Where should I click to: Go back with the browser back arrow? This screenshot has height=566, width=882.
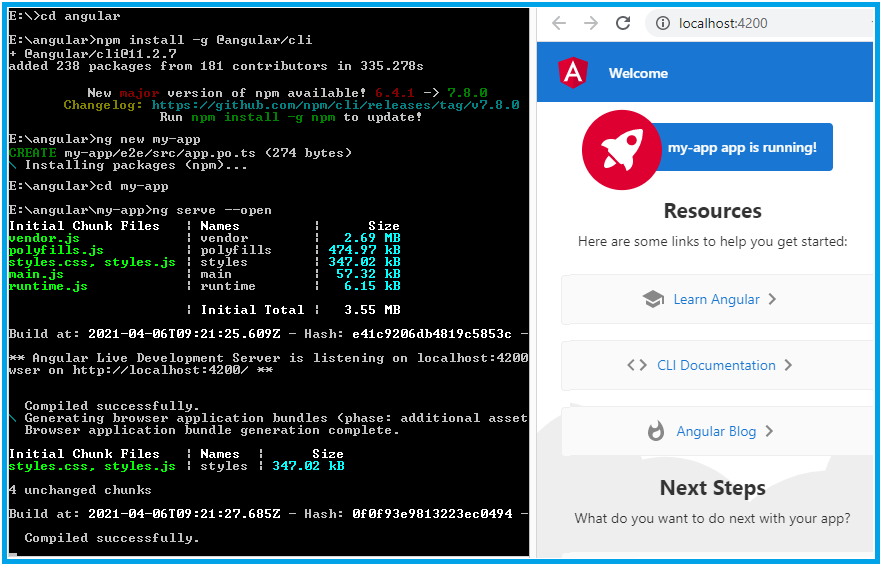click(559, 23)
